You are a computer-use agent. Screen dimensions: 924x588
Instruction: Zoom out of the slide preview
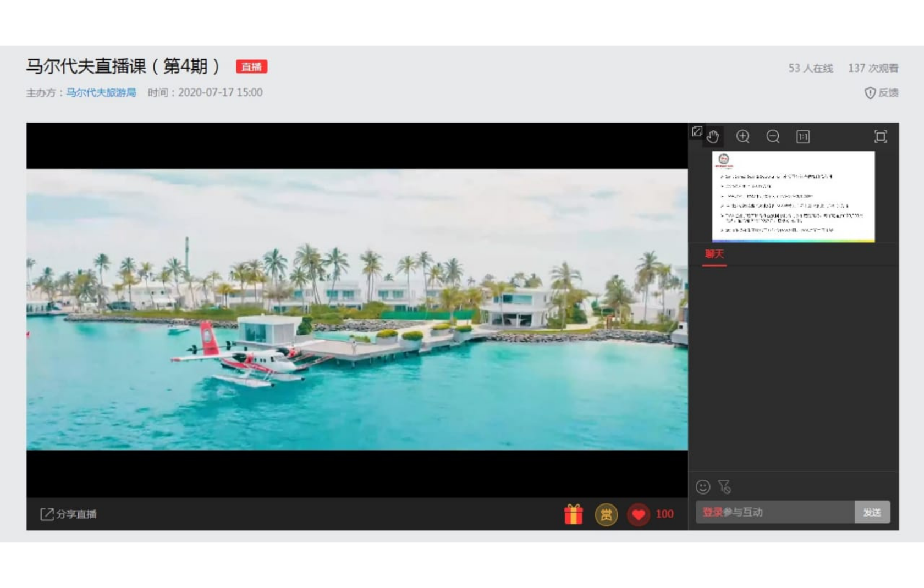point(773,136)
